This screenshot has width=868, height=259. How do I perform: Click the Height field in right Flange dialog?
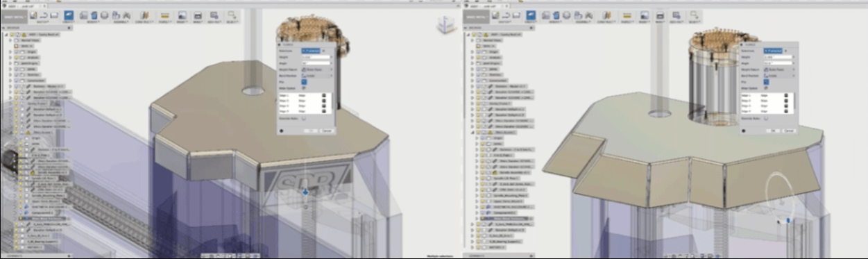coord(778,57)
